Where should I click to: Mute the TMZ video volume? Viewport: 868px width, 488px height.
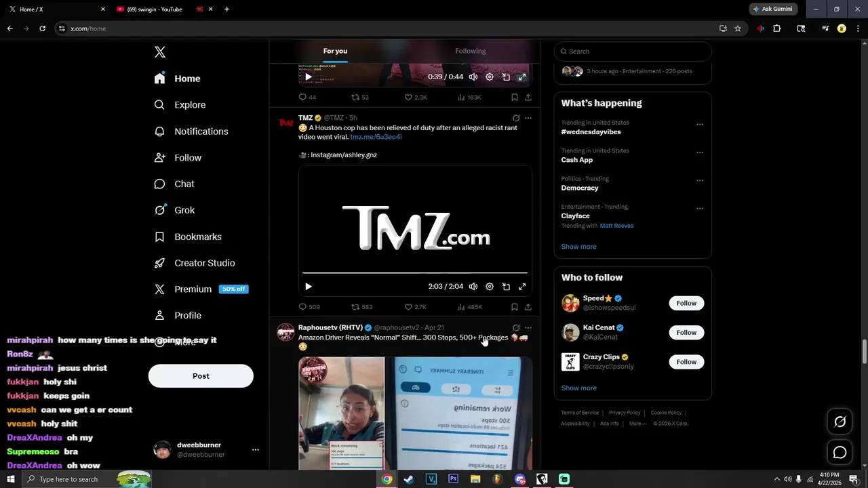click(473, 287)
